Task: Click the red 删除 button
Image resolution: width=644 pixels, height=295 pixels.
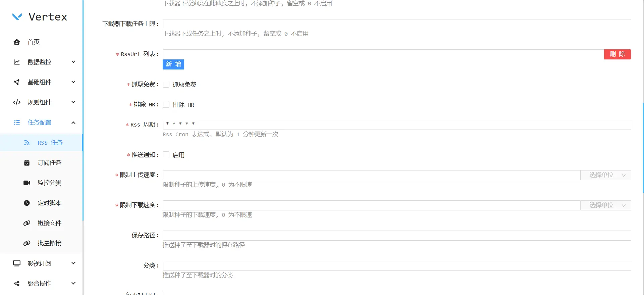Action: point(617,54)
